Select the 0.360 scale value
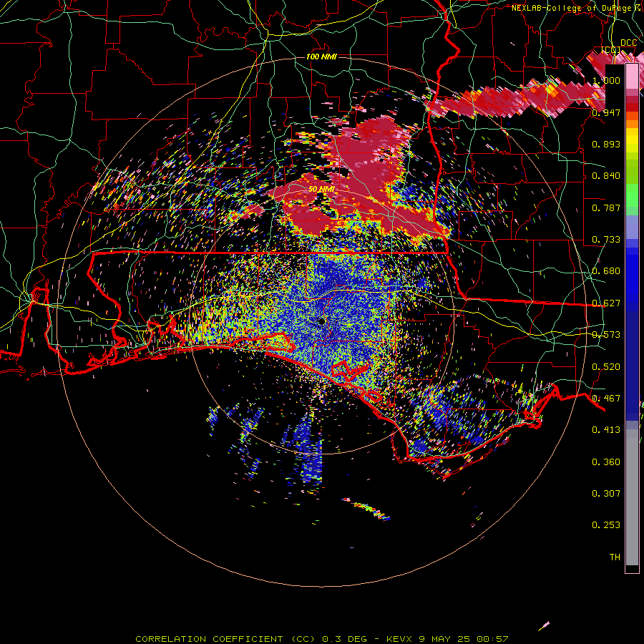The width and height of the screenshot is (644, 644). point(606,462)
